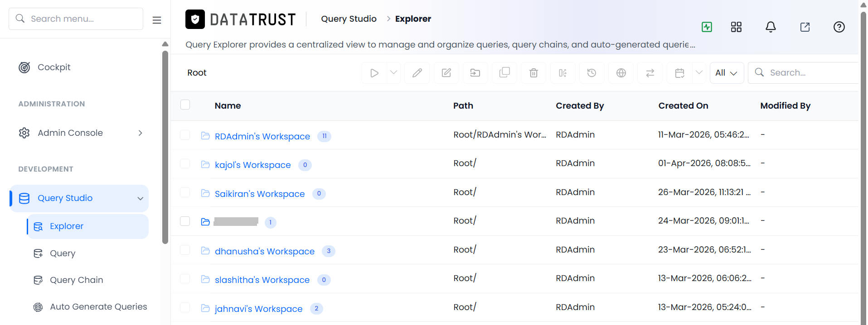Click the Name column header
Image resolution: width=868 pixels, height=325 pixels.
(228, 105)
